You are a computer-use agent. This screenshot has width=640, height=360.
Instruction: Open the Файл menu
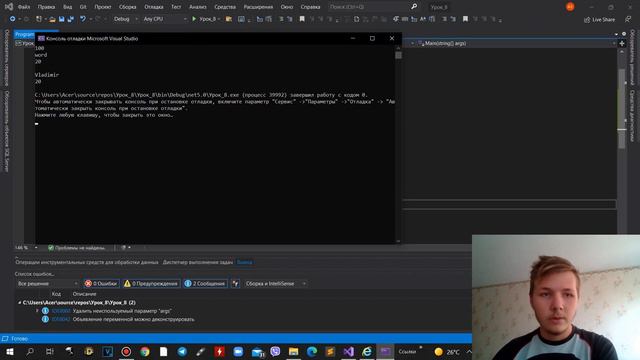point(24,7)
